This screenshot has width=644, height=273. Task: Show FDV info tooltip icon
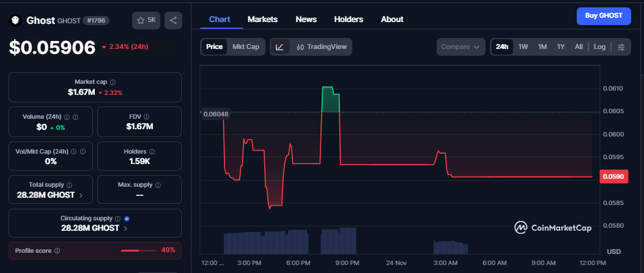click(x=147, y=117)
